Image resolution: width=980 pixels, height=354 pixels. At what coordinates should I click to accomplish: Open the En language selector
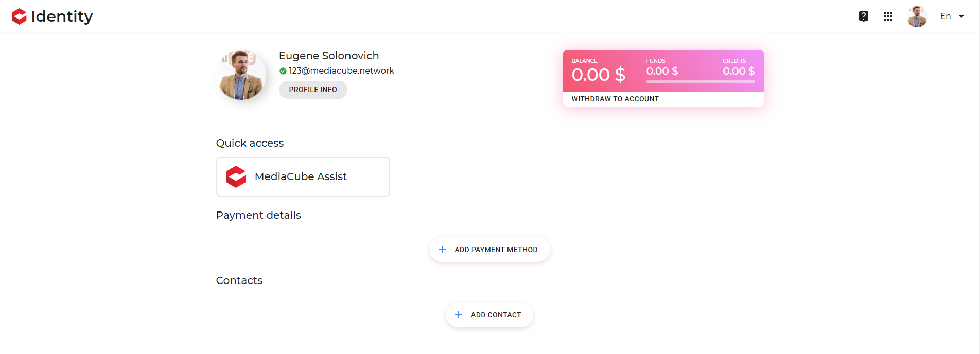[952, 16]
